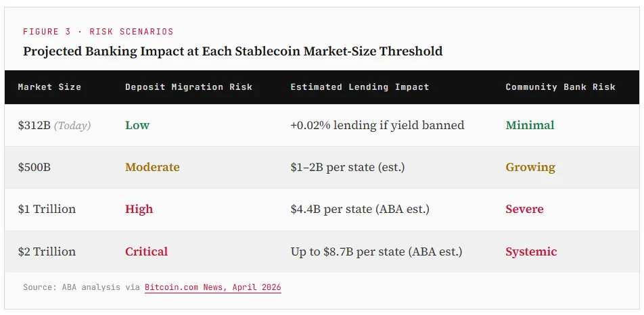644x315 pixels.
Task: Click the Systemic community bank risk label
Action: [x=531, y=251]
